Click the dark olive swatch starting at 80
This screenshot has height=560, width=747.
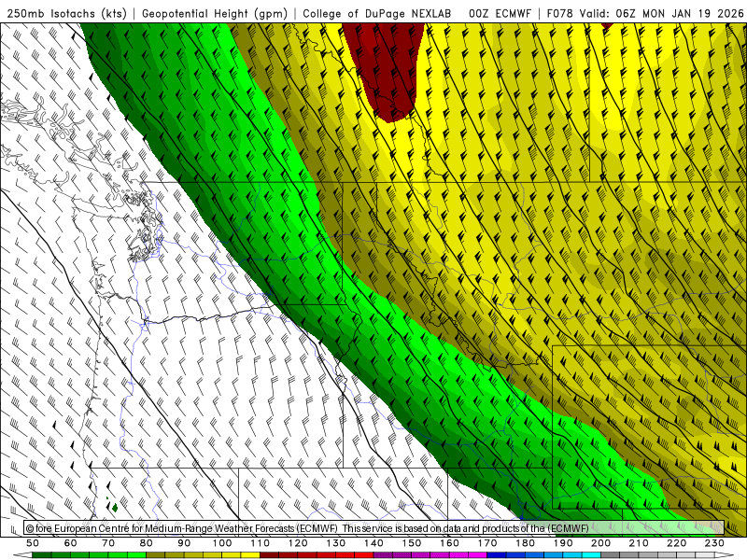click(155, 555)
